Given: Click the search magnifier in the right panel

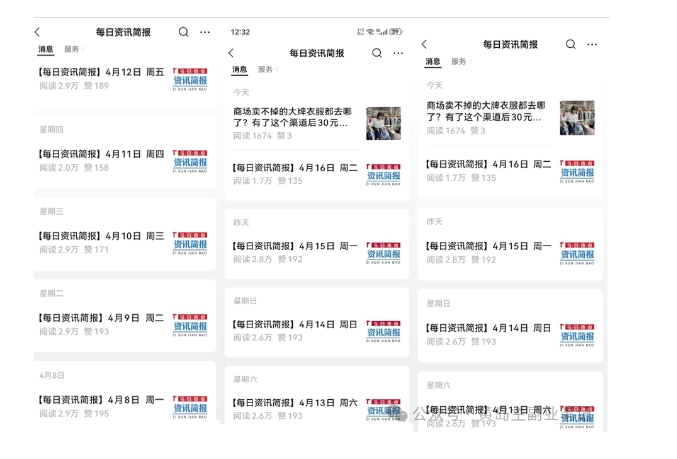Looking at the screenshot, I should point(570,44).
